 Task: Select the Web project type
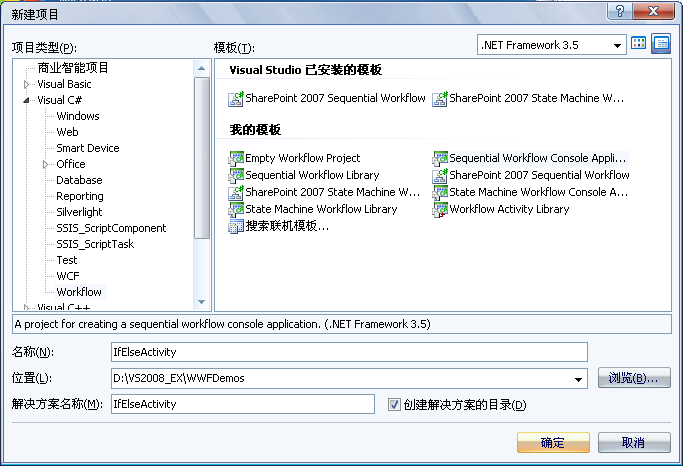[x=67, y=132]
